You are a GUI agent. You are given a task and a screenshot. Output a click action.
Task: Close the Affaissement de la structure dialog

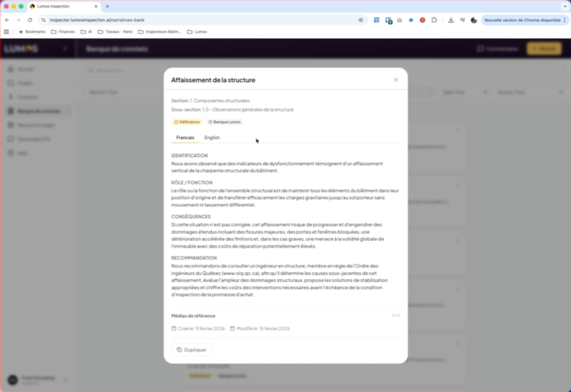[x=396, y=80]
